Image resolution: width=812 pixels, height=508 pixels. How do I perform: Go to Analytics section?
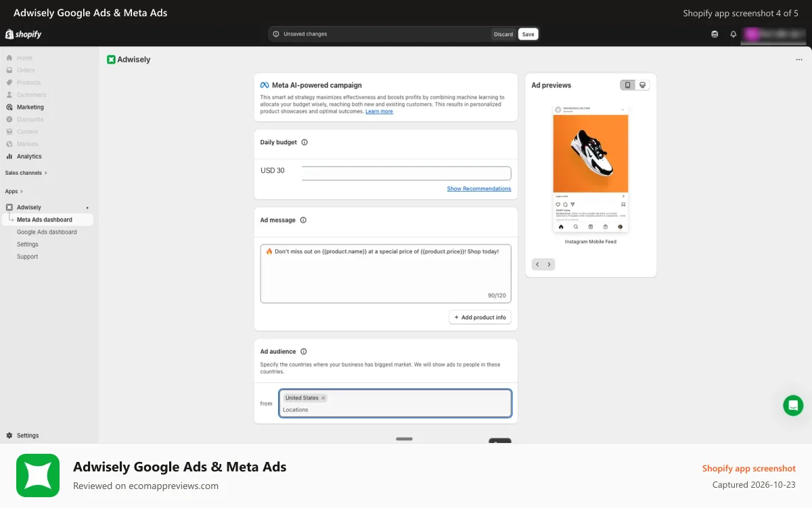[29, 156]
